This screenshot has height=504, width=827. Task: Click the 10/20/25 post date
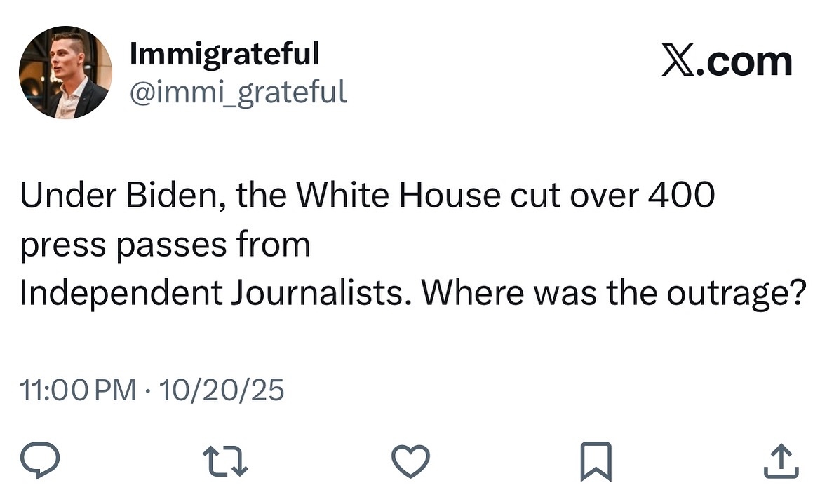pyautogui.click(x=222, y=390)
